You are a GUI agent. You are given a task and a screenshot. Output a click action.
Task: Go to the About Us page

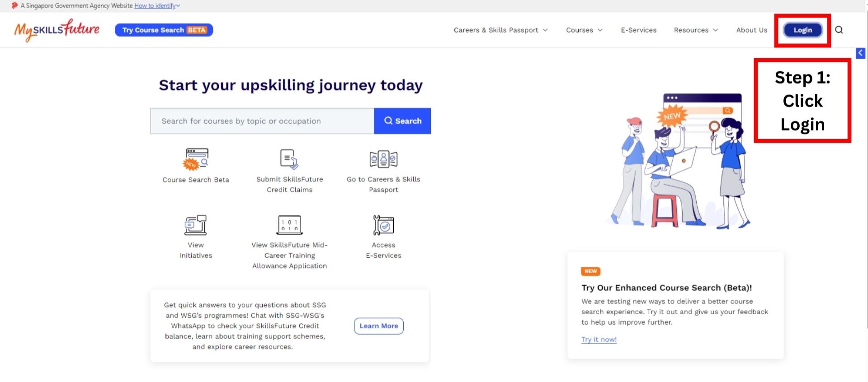click(751, 30)
